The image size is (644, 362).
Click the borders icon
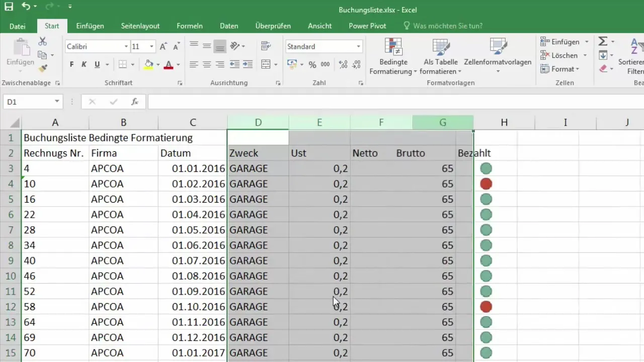[x=122, y=64]
